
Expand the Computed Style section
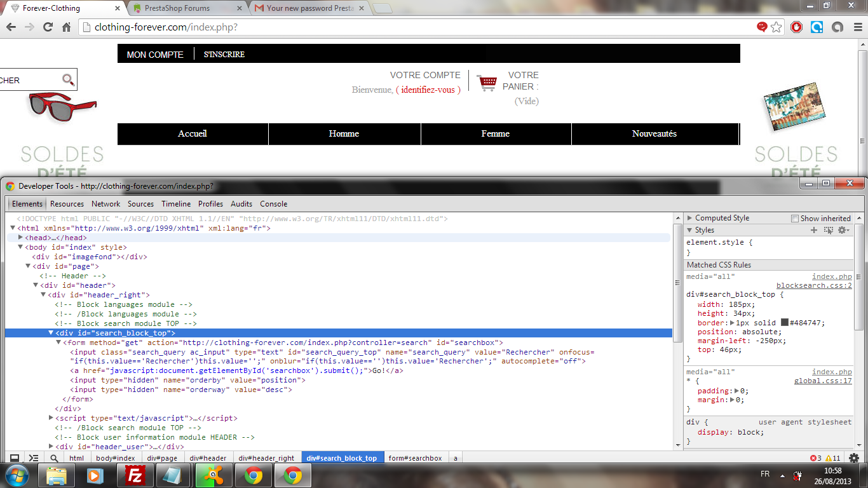click(690, 218)
